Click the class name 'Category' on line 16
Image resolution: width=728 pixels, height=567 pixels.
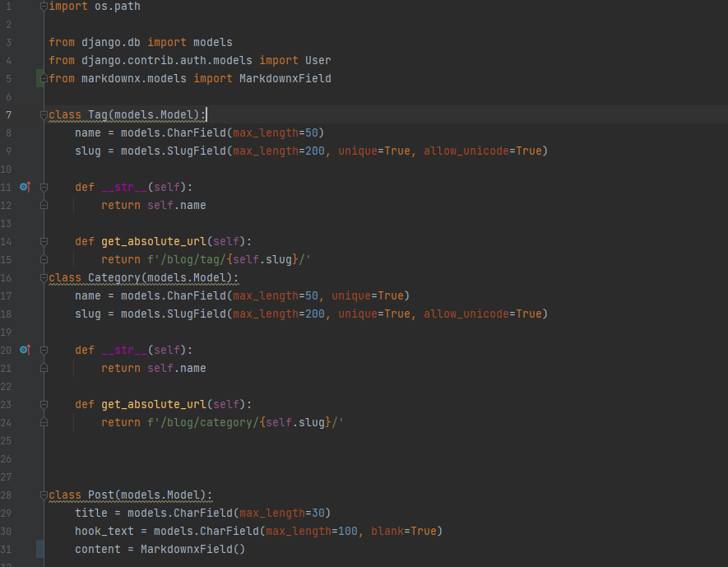(x=114, y=277)
